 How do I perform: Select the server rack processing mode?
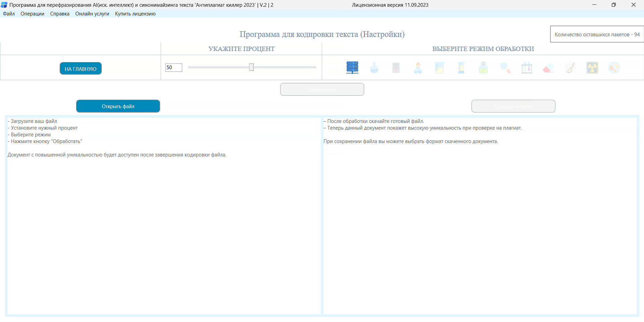(352, 67)
